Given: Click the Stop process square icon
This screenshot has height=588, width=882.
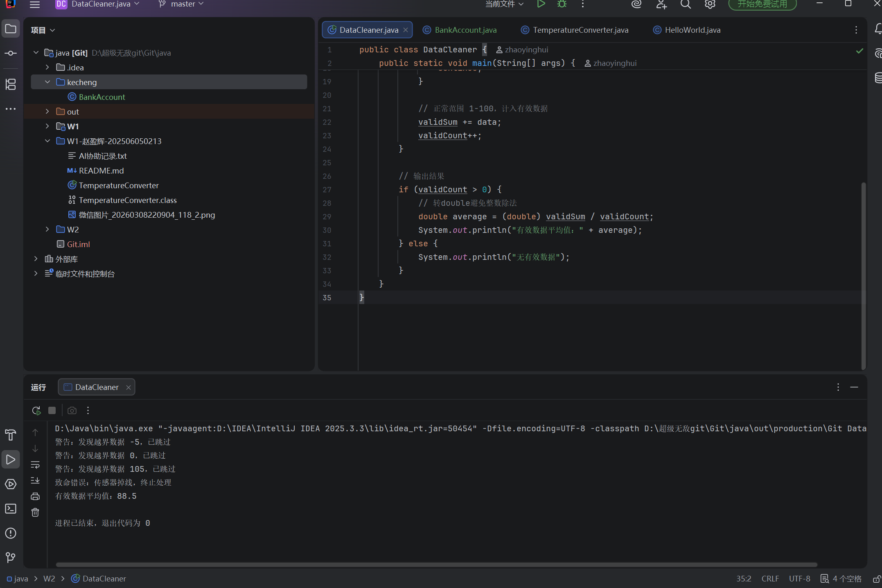Looking at the screenshot, I should tap(52, 410).
